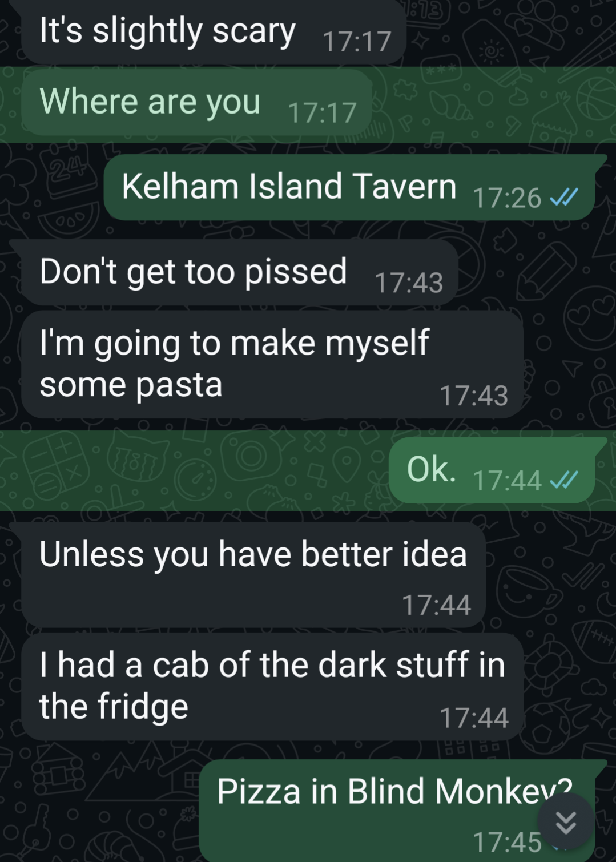This screenshot has width=616, height=862.
Task: Tap the 17:26 timestamp on the Tavern message
Action: pyautogui.click(x=507, y=198)
